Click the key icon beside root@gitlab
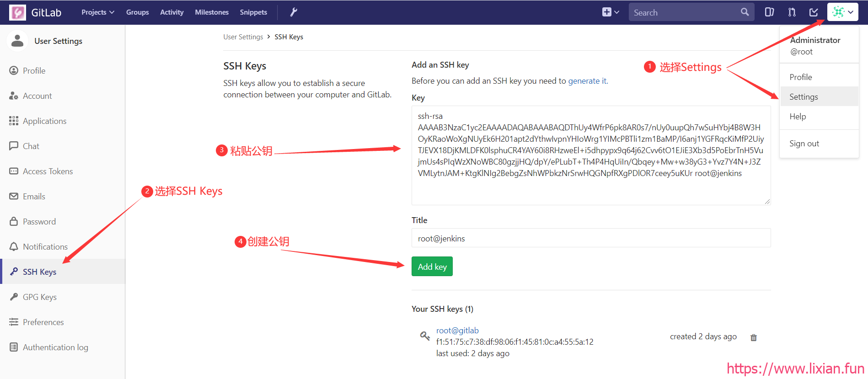868x379 pixels. tap(425, 336)
